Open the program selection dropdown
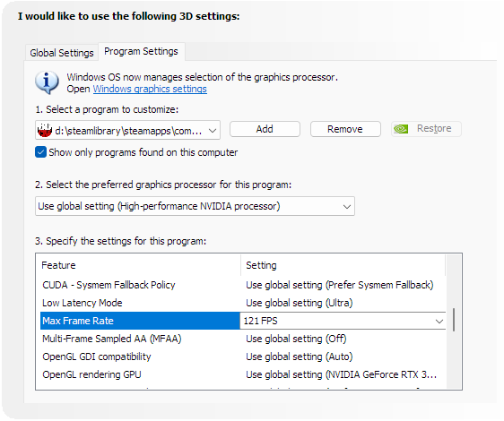Image resolution: width=504 pixels, height=421 pixels. (127, 130)
